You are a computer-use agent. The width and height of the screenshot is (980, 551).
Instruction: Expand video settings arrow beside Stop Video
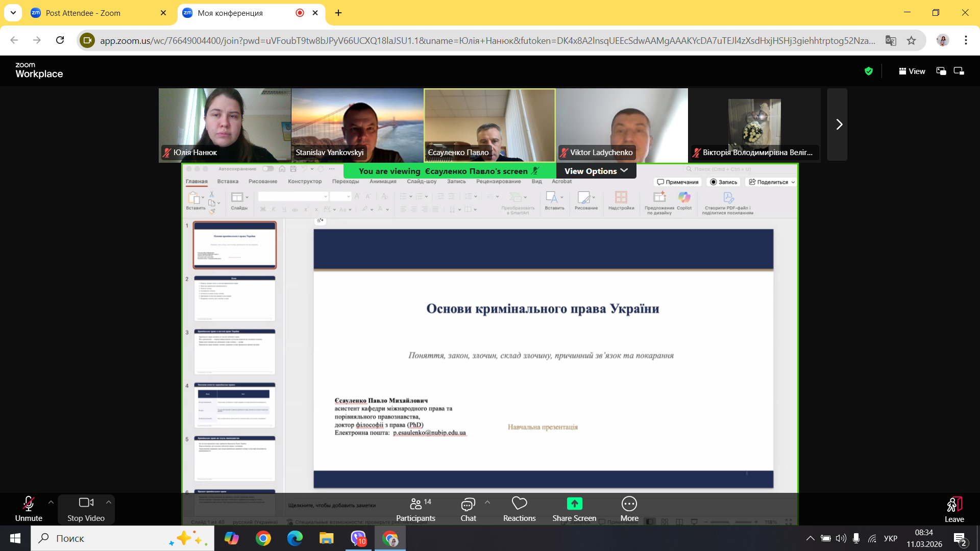[109, 503]
